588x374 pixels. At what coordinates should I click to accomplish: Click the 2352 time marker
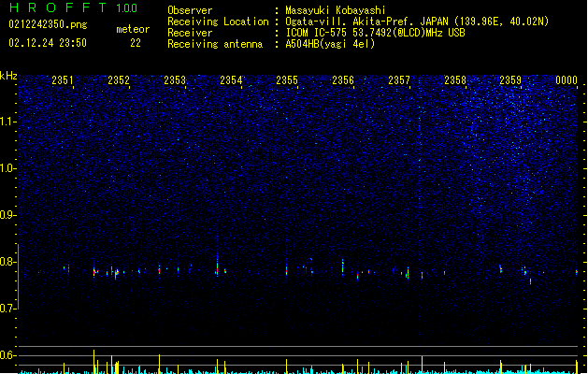[x=119, y=79]
